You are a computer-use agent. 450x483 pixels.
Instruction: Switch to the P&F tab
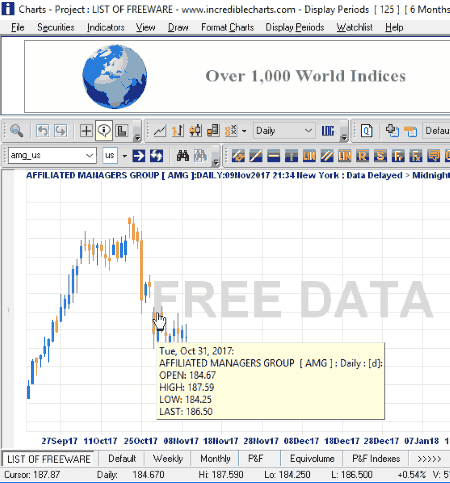256,459
